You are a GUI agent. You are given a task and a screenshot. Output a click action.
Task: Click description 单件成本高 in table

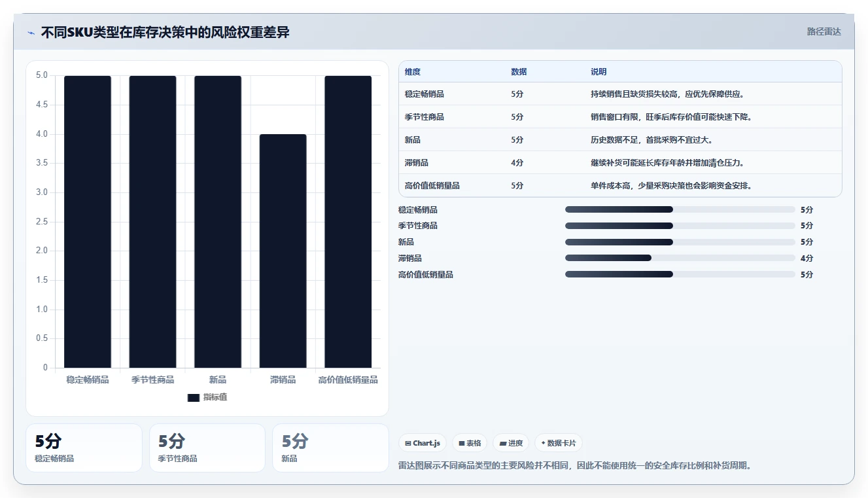coord(671,186)
